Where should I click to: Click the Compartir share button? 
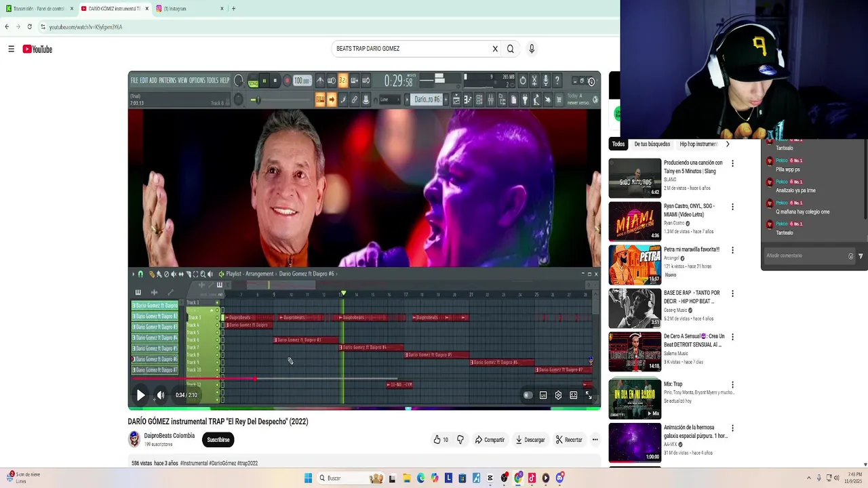pos(490,440)
